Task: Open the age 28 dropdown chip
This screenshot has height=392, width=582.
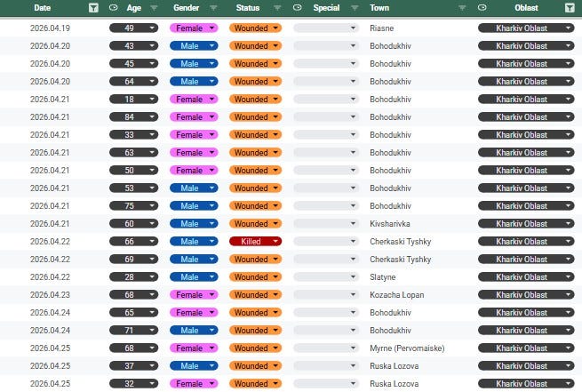Action: tap(133, 277)
